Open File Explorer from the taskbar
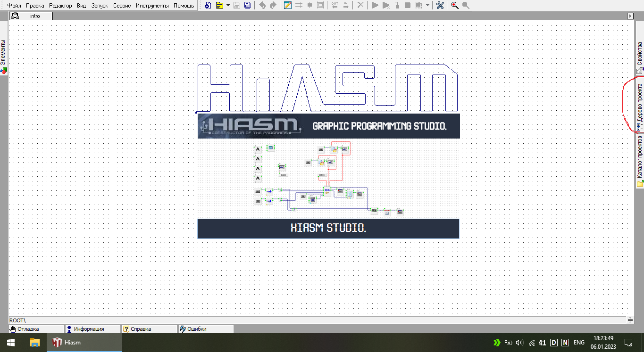 click(x=35, y=343)
